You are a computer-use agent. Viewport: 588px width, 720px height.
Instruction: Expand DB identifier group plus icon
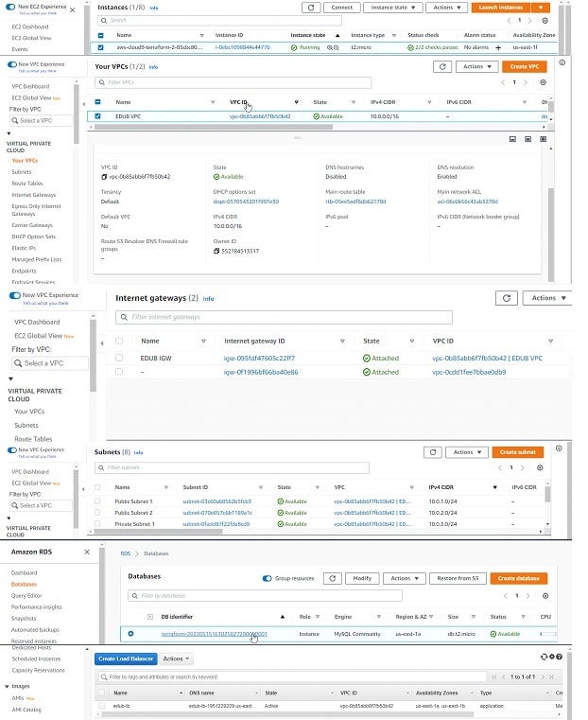(150, 617)
